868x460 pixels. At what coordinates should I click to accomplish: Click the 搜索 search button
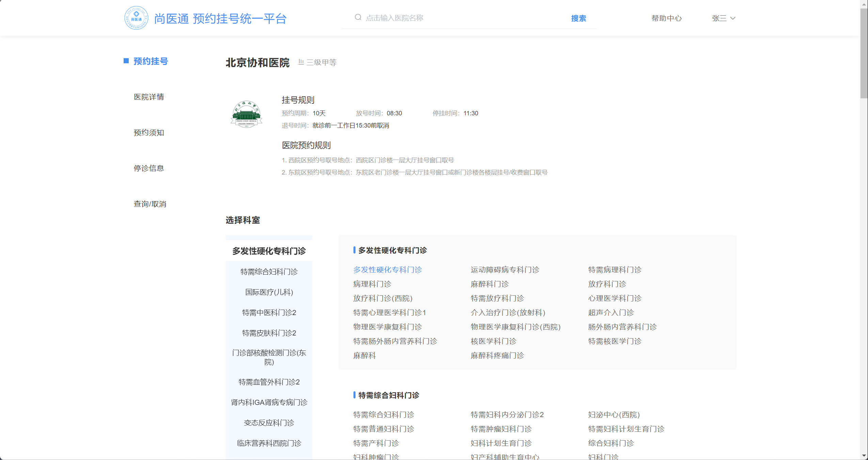tap(579, 18)
